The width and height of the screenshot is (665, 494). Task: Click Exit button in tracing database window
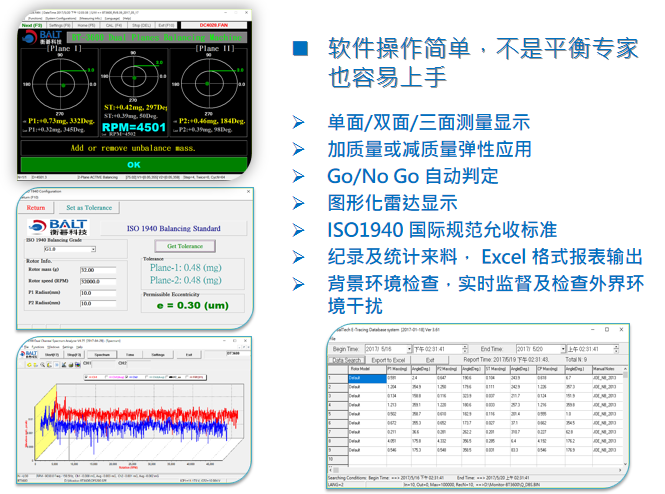pyautogui.click(x=430, y=360)
